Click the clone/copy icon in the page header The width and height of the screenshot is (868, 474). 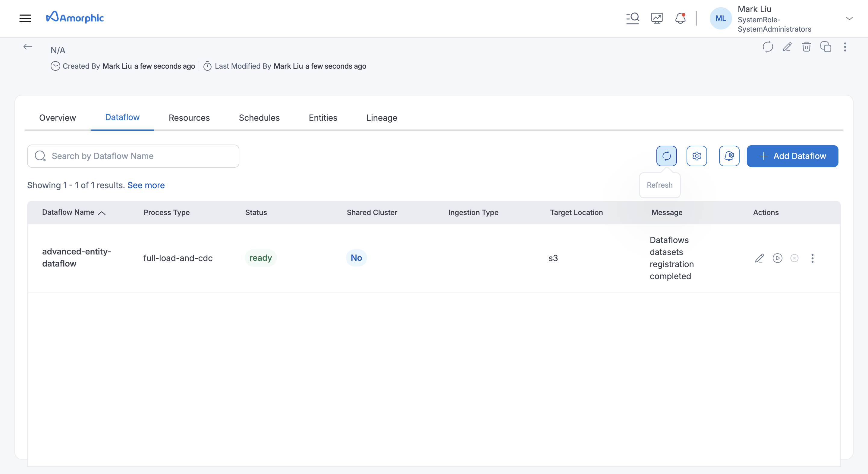(826, 47)
